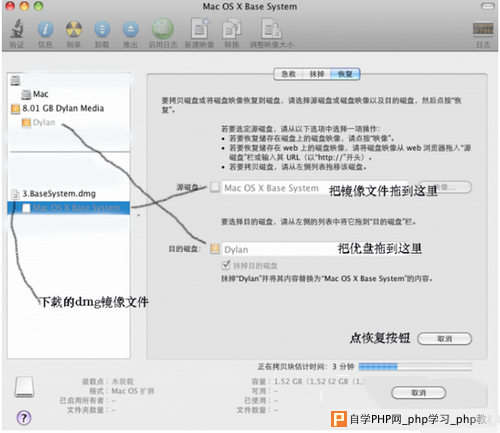Screen dimensions: 500x433
Task: Click the source disk icon next to field
Action: tap(215, 187)
